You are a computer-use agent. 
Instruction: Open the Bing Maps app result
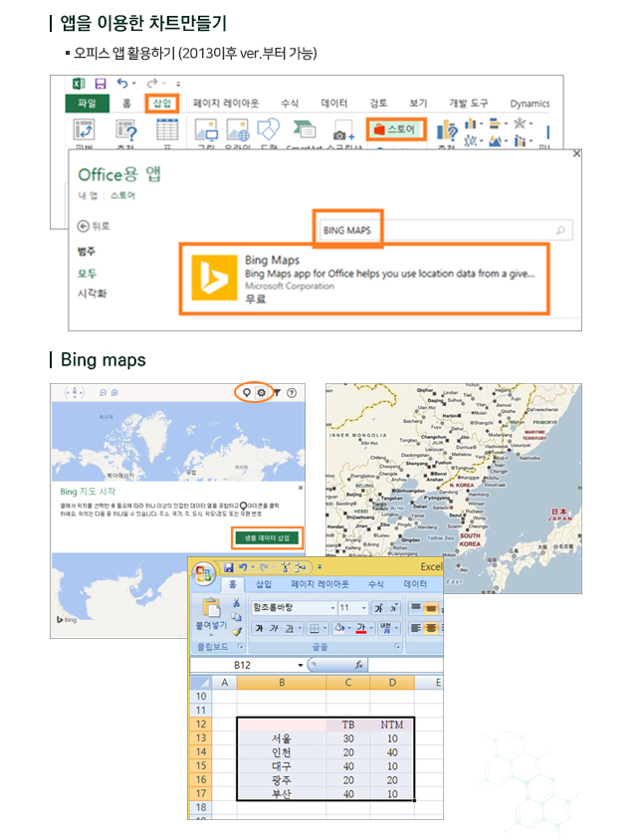click(364, 279)
